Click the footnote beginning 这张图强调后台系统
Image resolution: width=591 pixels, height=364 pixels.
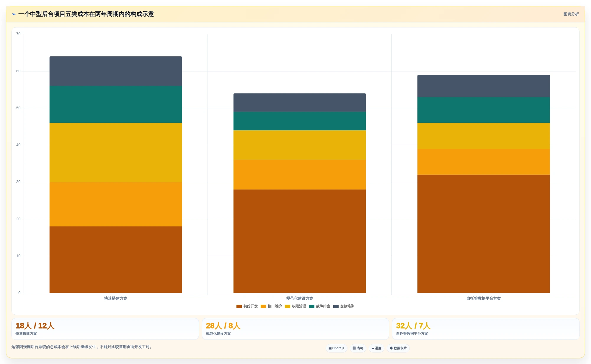click(82, 347)
